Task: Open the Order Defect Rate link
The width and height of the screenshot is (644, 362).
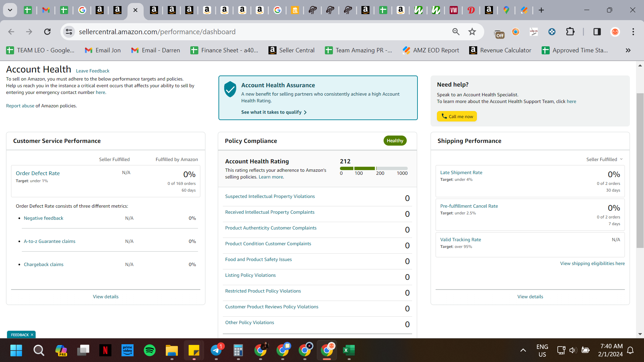Action: pyautogui.click(x=38, y=173)
